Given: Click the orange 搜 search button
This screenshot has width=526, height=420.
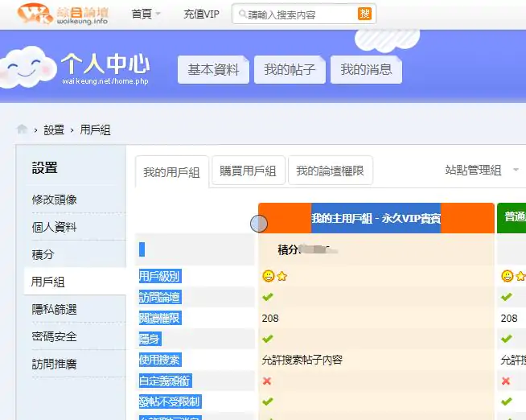Looking at the screenshot, I should (364, 14).
